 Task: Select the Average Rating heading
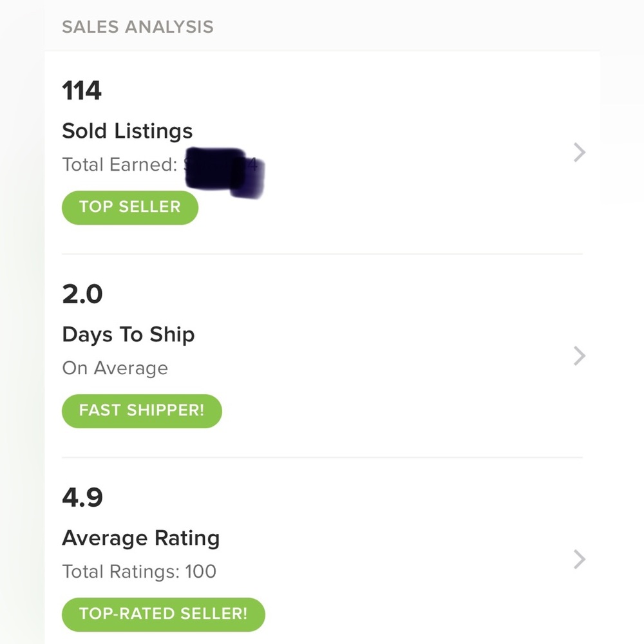(x=140, y=538)
